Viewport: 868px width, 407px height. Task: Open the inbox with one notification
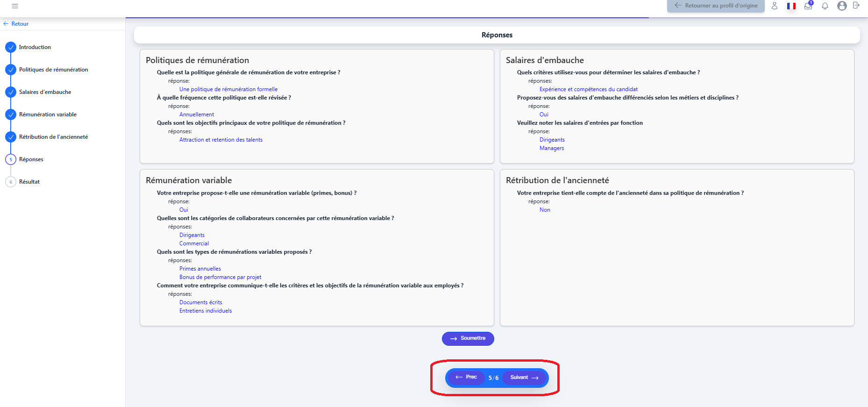(808, 6)
